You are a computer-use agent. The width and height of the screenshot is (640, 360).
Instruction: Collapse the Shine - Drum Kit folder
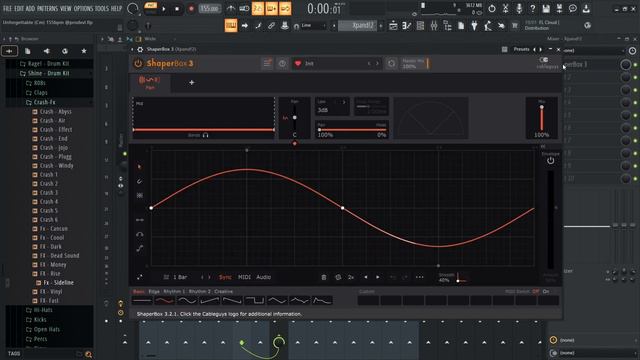[x=48, y=73]
